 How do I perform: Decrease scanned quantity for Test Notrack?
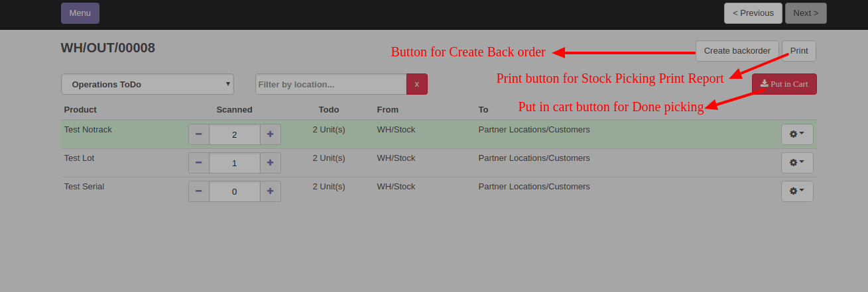click(199, 134)
